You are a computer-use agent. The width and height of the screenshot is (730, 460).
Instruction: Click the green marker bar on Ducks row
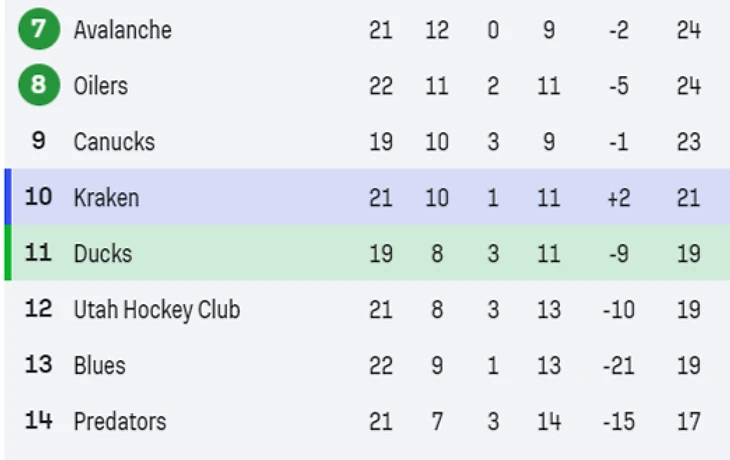pos(7,253)
